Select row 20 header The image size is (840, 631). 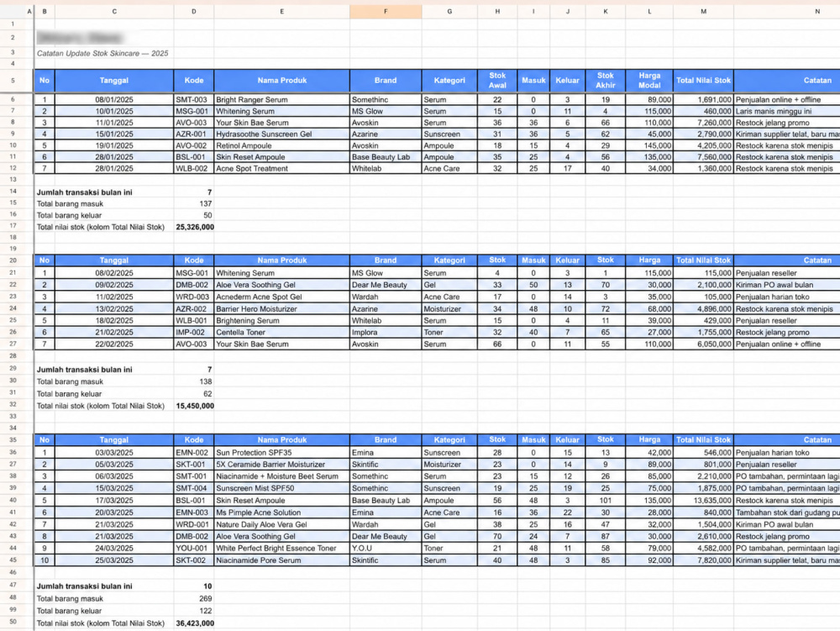(13, 260)
